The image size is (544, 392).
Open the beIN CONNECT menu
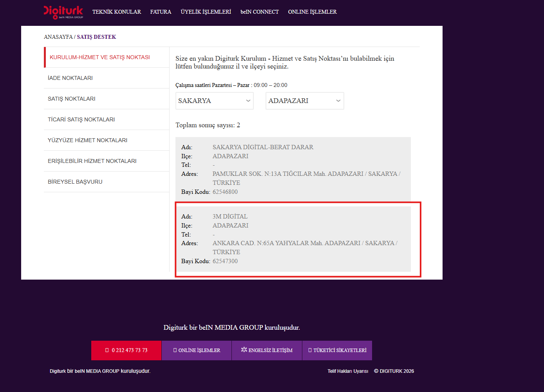tap(260, 12)
